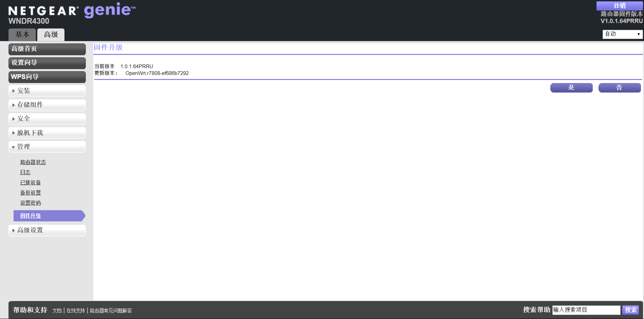This screenshot has height=319, width=644.
Task: Select the 固件升级 menu item
Action: coord(49,216)
